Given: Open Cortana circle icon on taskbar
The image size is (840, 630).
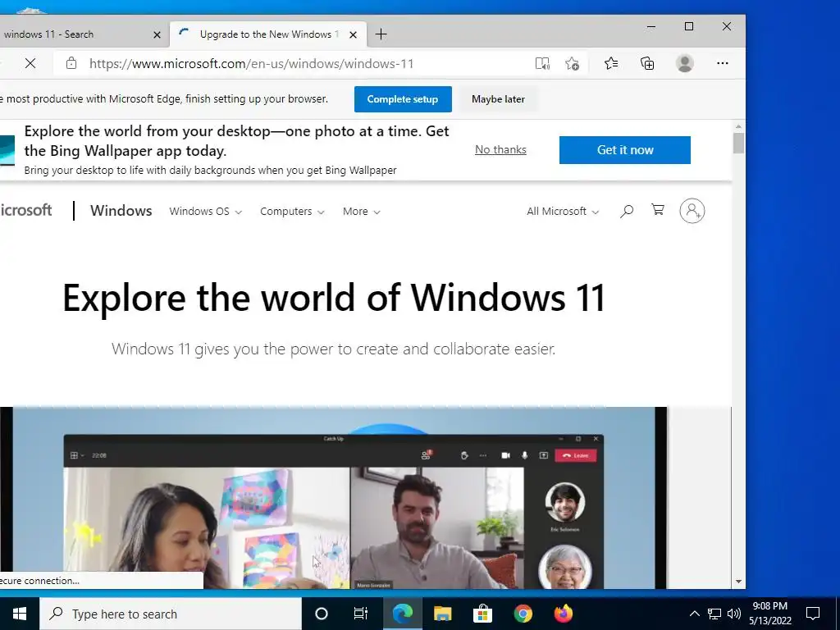Looking at the screenshot, I should tap(322, 614).
